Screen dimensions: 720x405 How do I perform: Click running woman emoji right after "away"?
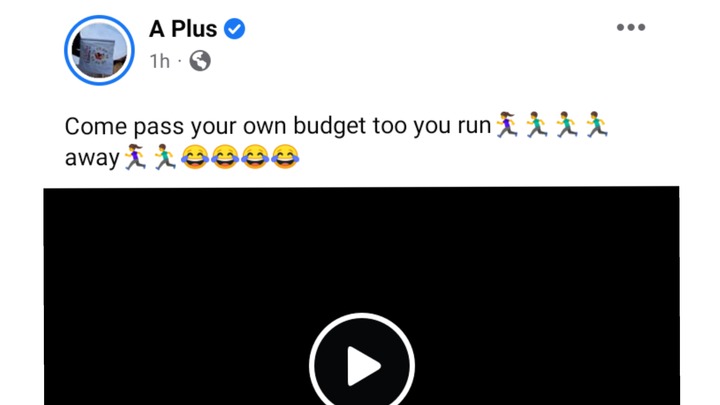pos(135,157)
